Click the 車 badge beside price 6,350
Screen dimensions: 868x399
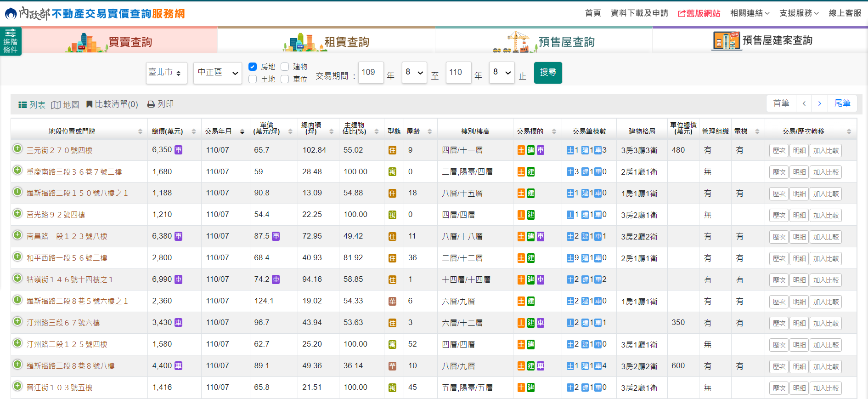point(178,150)
